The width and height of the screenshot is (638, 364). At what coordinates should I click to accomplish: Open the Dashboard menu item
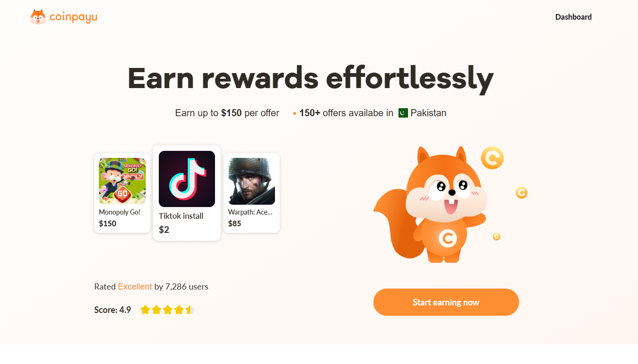pos(573,17)
